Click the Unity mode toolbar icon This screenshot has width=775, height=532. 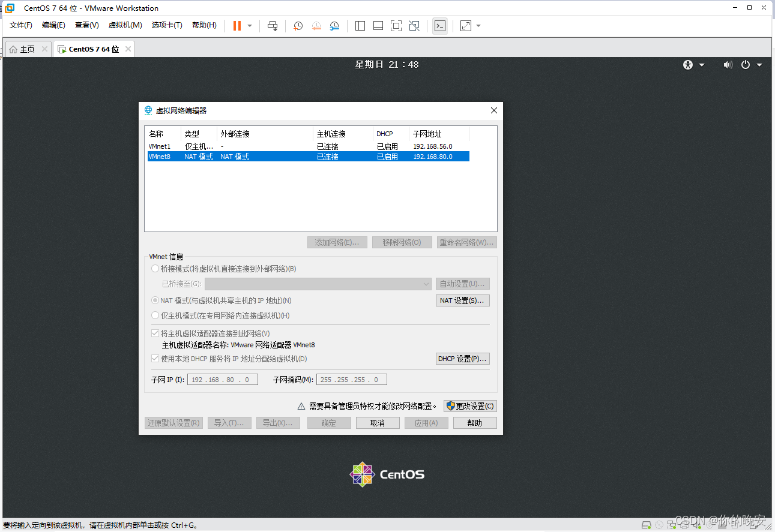click(414, 26)
